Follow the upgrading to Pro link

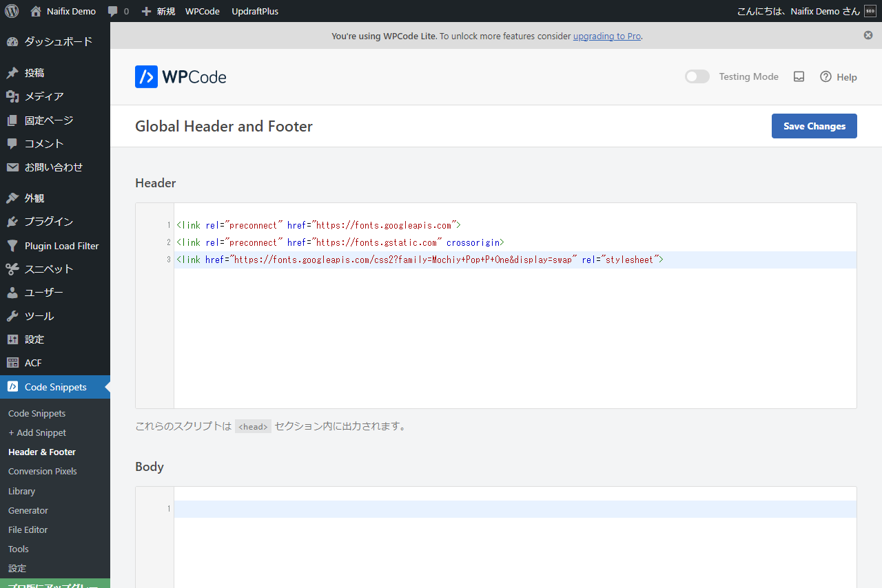[x=607, y=36]
